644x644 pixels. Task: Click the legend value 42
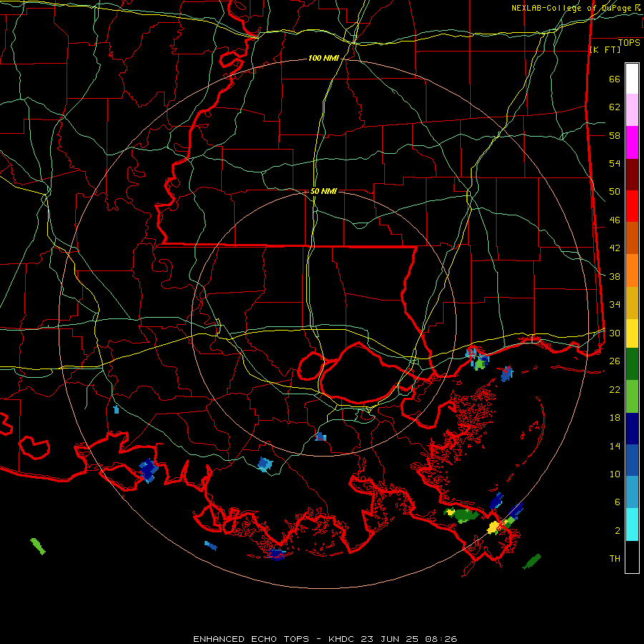615,248
